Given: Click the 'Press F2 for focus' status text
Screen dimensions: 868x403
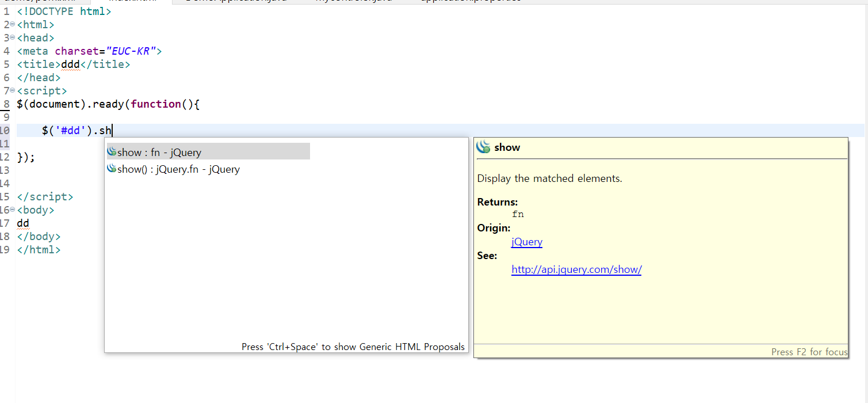Looking at the screenshot, I should (809, 352).
